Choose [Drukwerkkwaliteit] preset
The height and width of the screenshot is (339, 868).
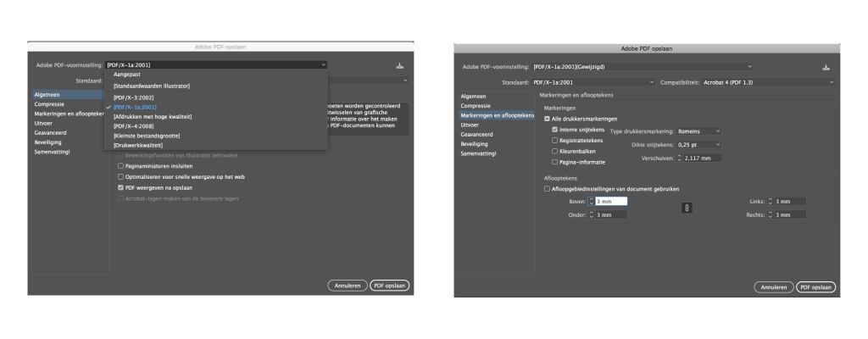(x=216, y=145)
